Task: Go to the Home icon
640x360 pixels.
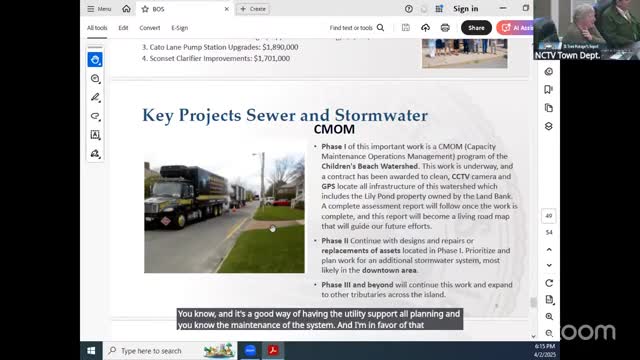Action: (x=127, y=9)
